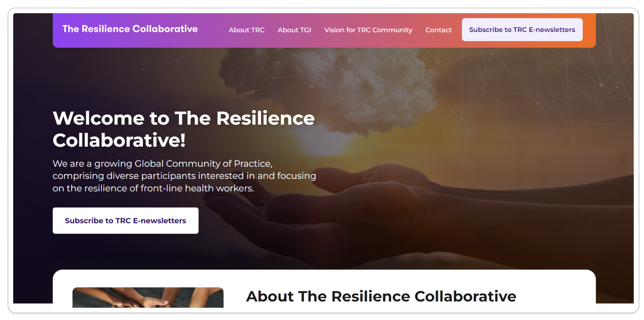Open the stacked hands thumbnail image
The width and height of the screenshot is (644, 320).
pyautogui.click(x=148, y=297)
